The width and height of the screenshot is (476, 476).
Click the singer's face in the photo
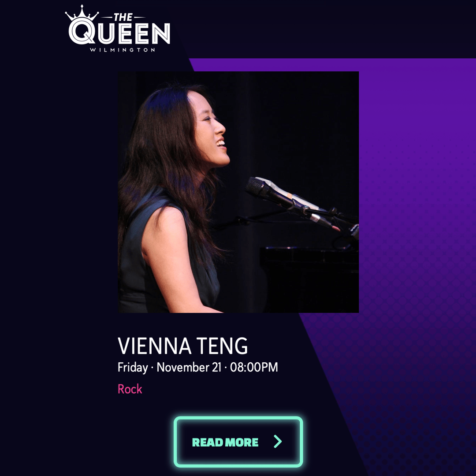[x=209, y=134]
